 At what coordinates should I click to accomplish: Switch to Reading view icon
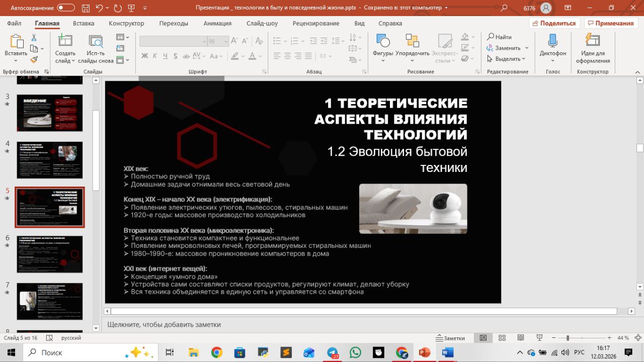pos(521,338)
